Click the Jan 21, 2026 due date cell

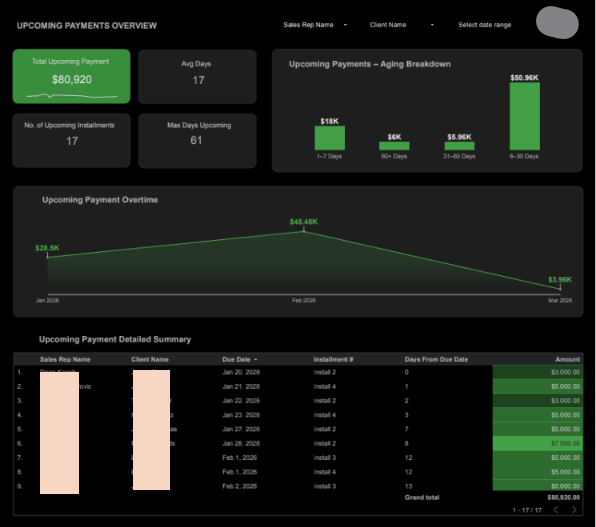(x=241, y=387)
